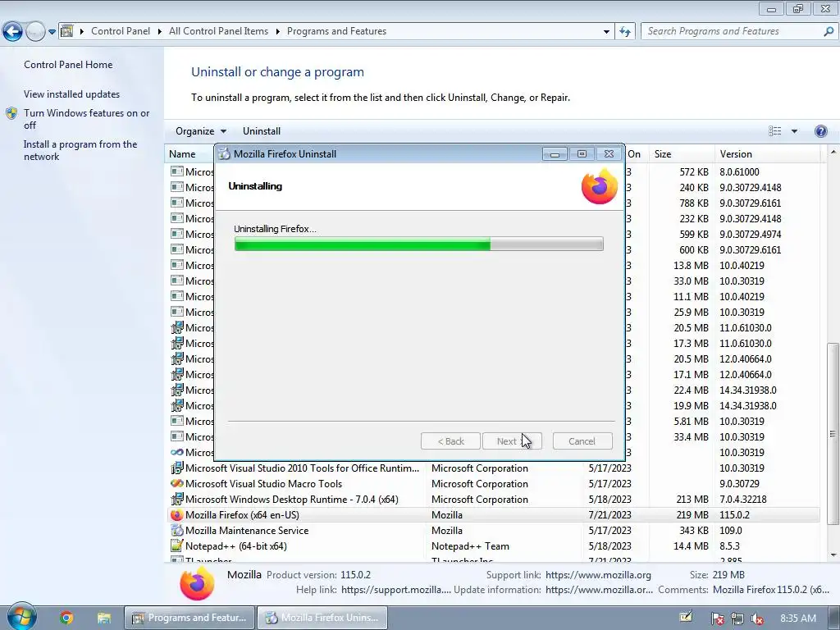Viewport: 840px width, 630px height.
Task: Click the list scrollbar up arrow
Action: (833, 153)
